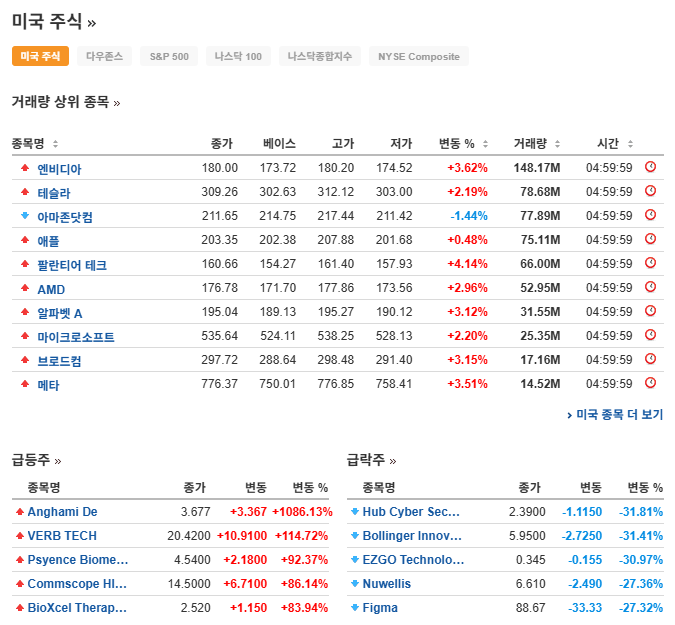Click the clock icon in the 브로드컴 row

650,359
